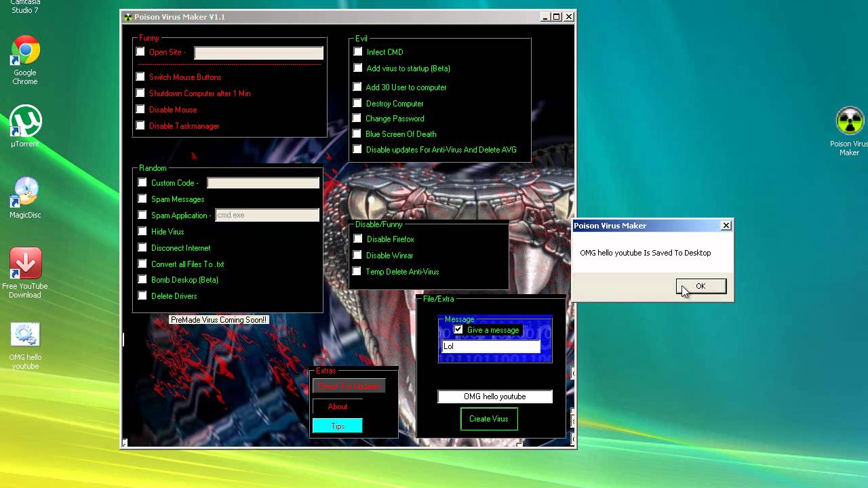
Task: Uncheck the Give a message checkbox
Action: (458, 329)
